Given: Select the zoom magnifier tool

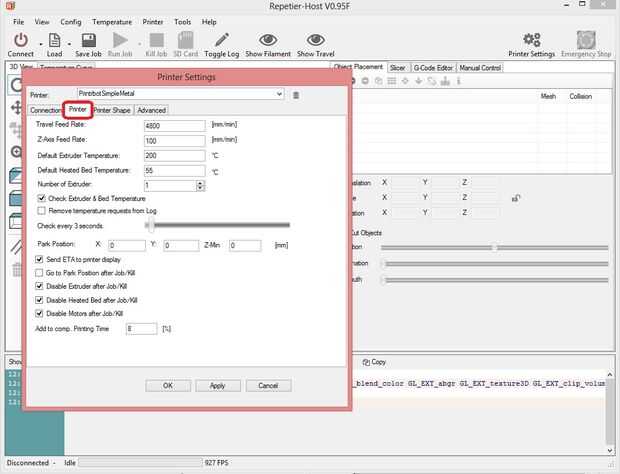Looking at the screenshot, I should pyautogui.click(x=17, y=151).
